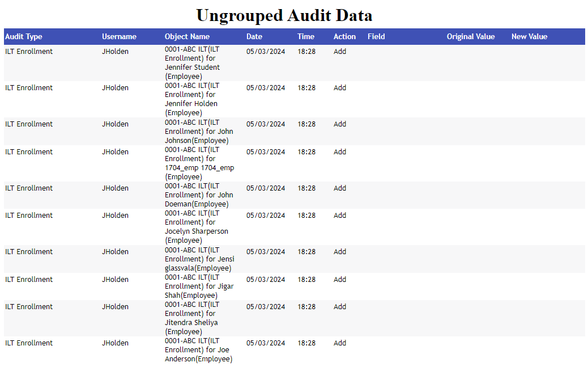
Task: Click the 1704_emp enrollment object name
Action: (198, 163)
